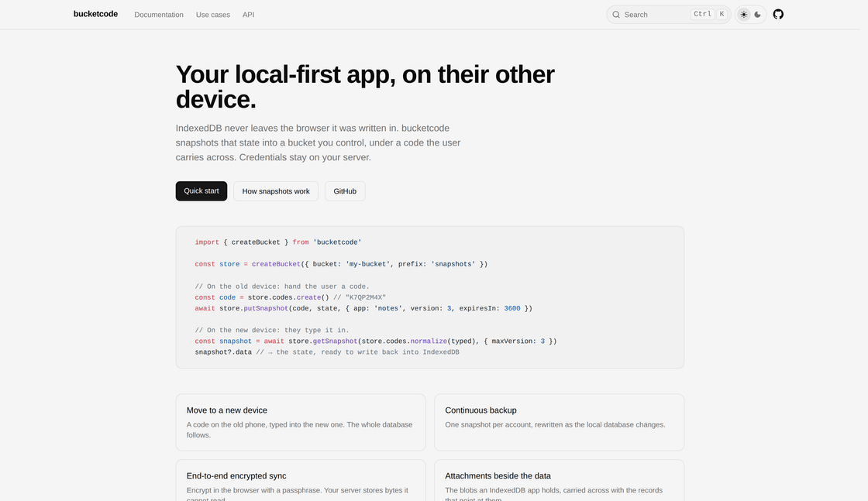The width and height of the screenshot is (868, 501).
Task: Click the import createBucket code line
Action: 278,242
